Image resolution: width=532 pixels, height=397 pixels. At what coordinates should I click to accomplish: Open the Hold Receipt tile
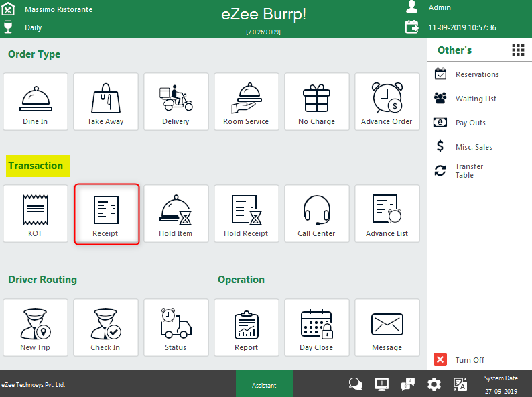tap(247, 214)
